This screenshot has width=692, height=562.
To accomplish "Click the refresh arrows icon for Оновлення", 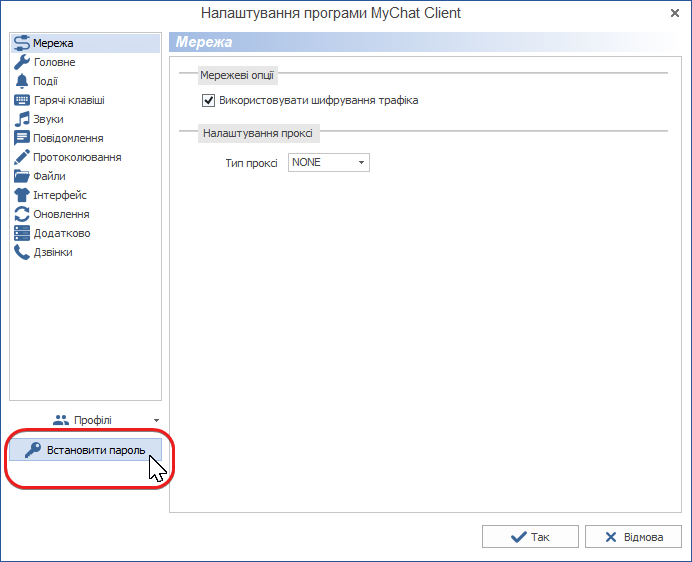I will [22, 214].
